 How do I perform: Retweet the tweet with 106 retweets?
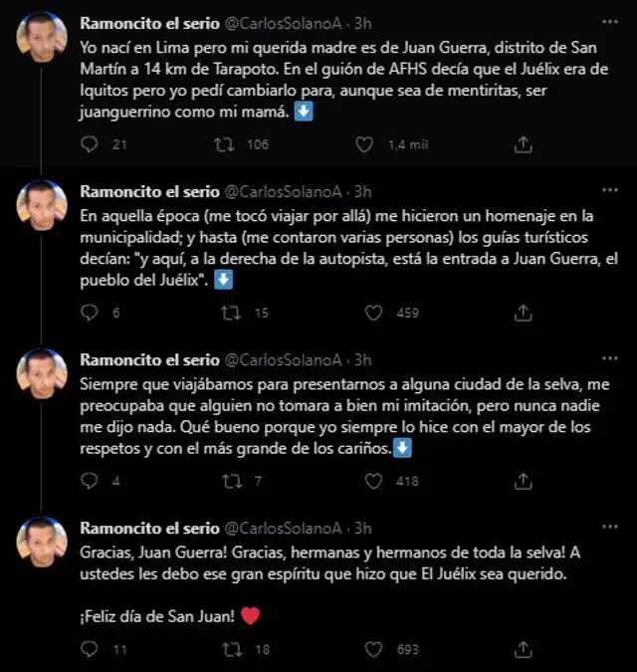click(226, 144)
